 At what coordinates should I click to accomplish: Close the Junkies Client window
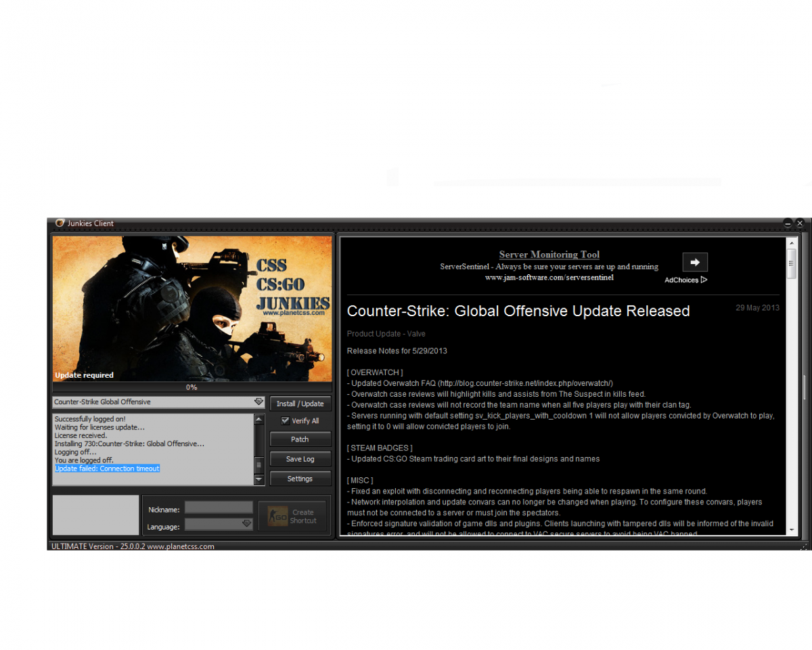tap(800, 223)
